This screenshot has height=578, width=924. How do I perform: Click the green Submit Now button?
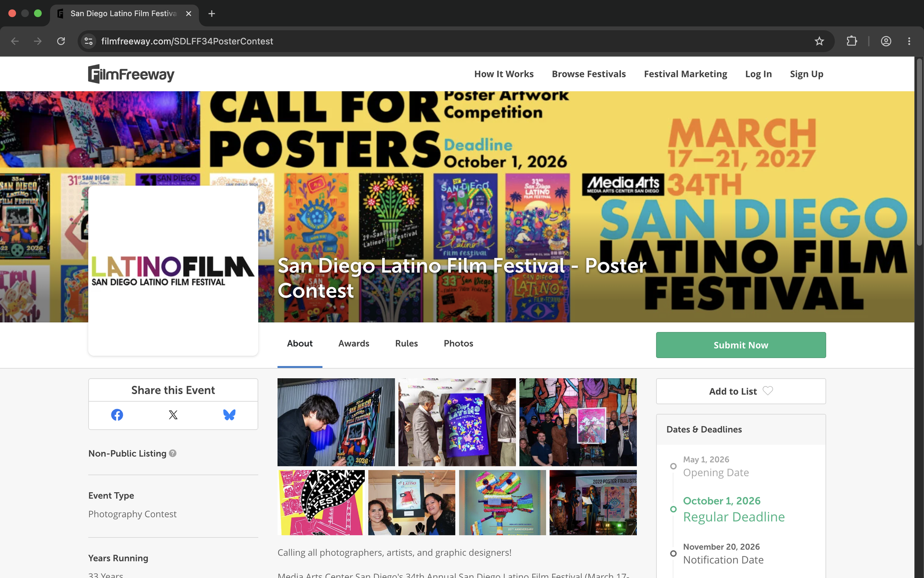coord(741,345)
